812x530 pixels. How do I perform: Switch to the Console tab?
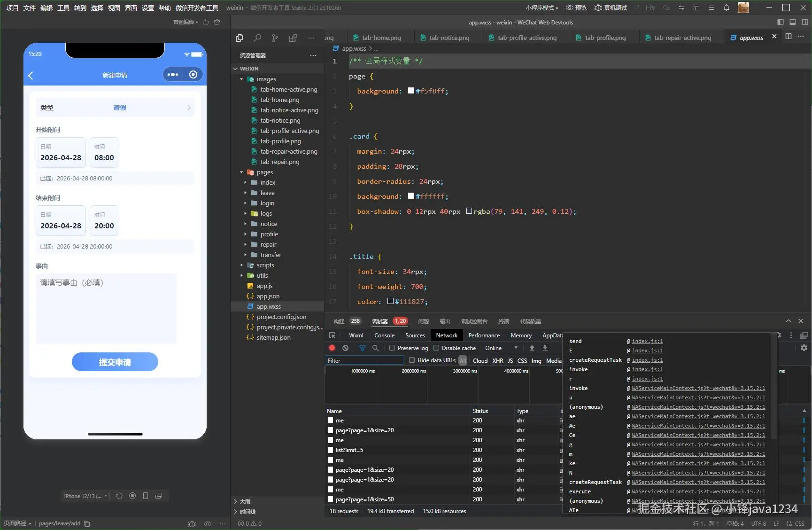tap(384, 335)
